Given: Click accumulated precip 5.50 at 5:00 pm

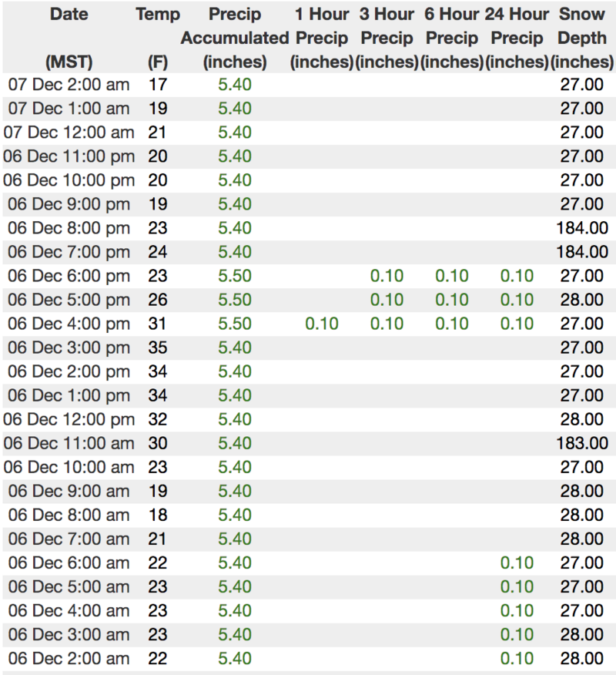Looking at the screenshot, I should [x=235, y=300].
